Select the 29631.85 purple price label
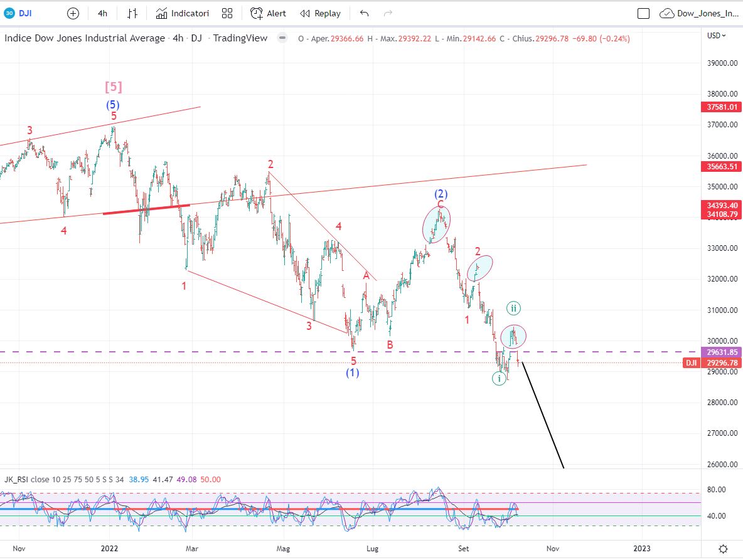 coord(722,352)
